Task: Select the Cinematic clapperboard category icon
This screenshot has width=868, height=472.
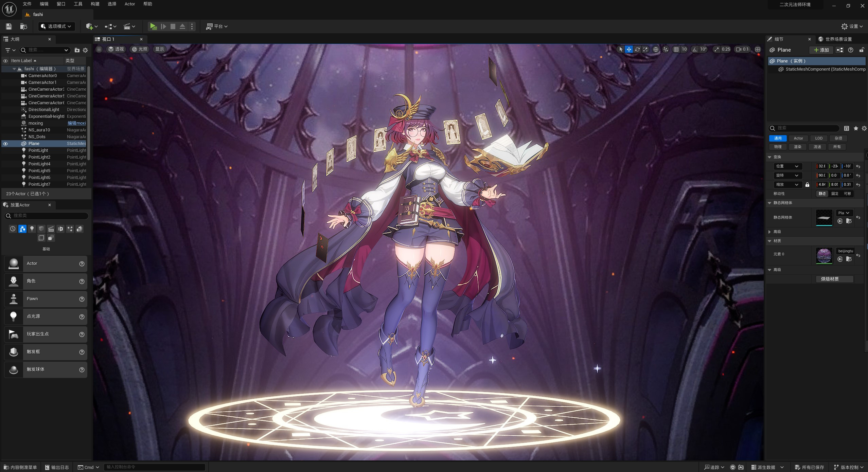Action: click(x=51, y=229)
